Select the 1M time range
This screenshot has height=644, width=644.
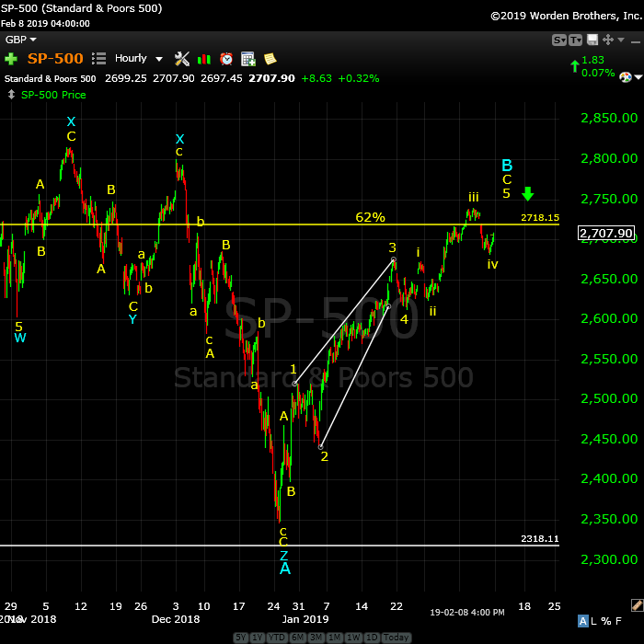pos(334,637)
